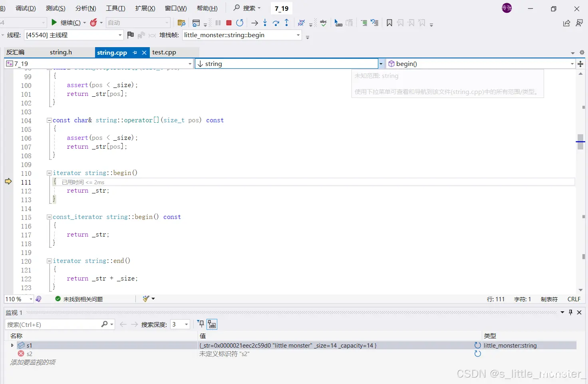Close the string.cpp tab
The image size is (588, 384).
144,52
